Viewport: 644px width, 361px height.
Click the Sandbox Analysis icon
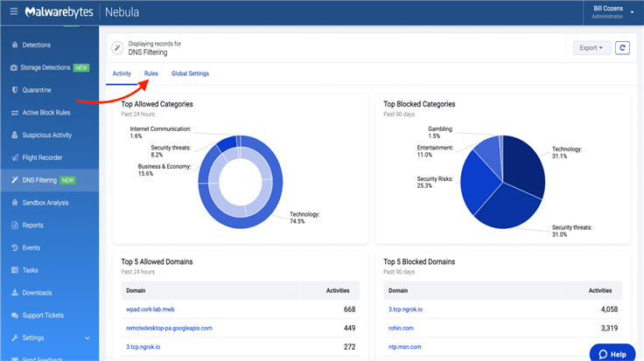[x=15, y=202]
